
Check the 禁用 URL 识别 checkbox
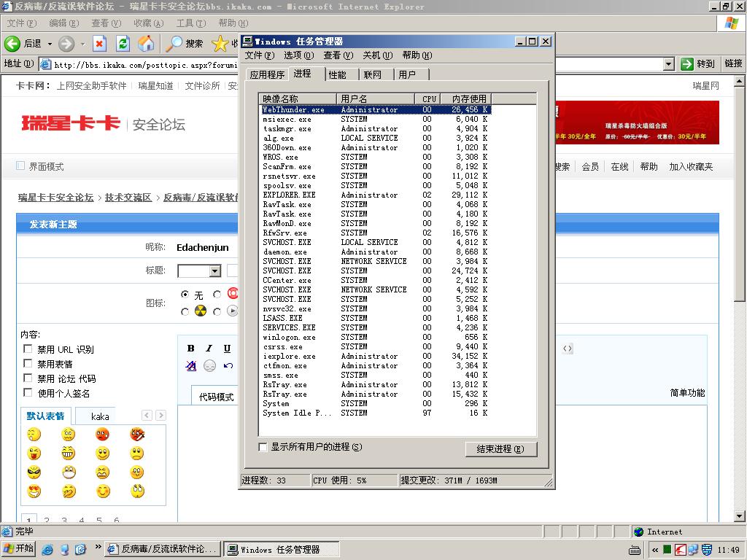pyautogui.click(x=28, y=349)
